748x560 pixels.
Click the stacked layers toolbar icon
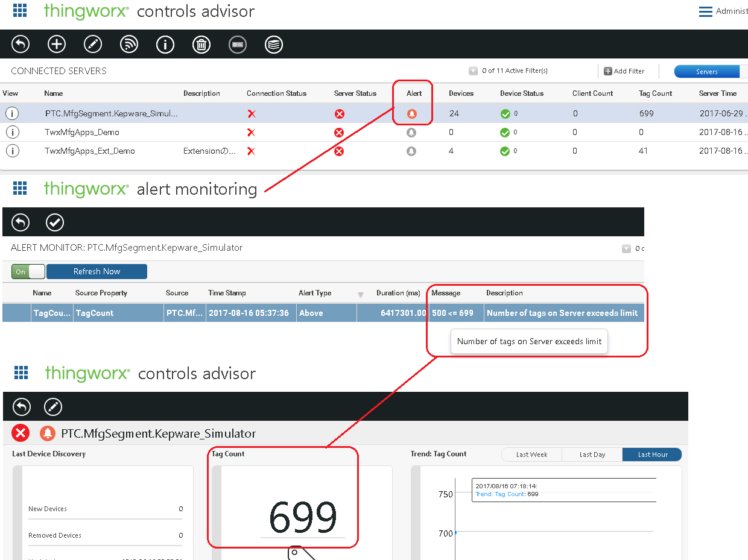[274, 44]
